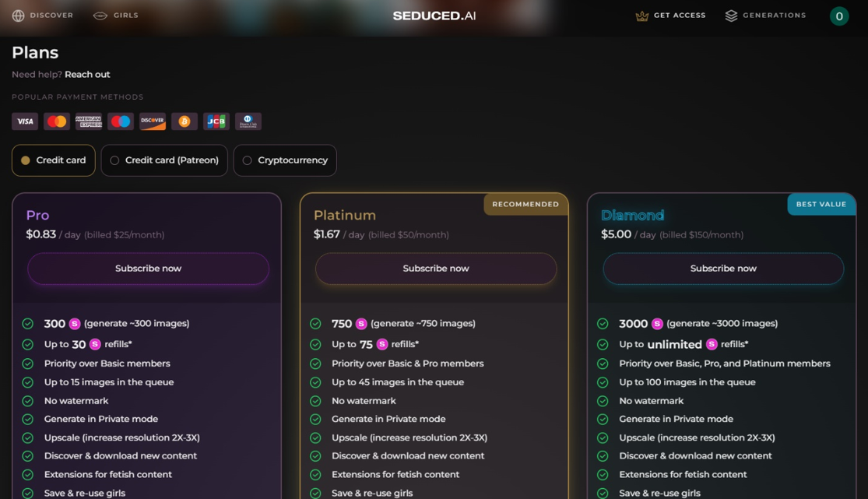Click the $5.00 / day price
The image size is (868, 499).
(628, 235)
